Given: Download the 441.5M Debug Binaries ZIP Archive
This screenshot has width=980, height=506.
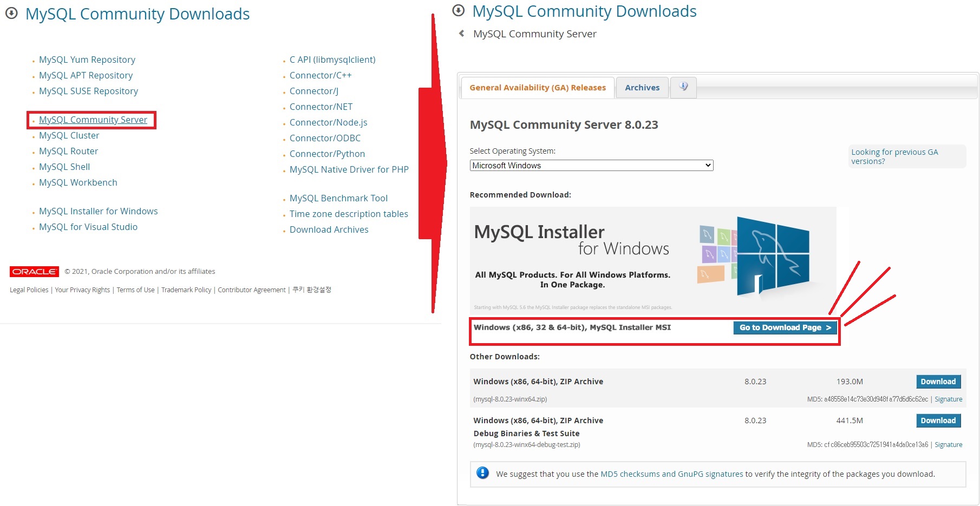Looking at the screenshot, I should pyautogui.click(x=938, y=420).
